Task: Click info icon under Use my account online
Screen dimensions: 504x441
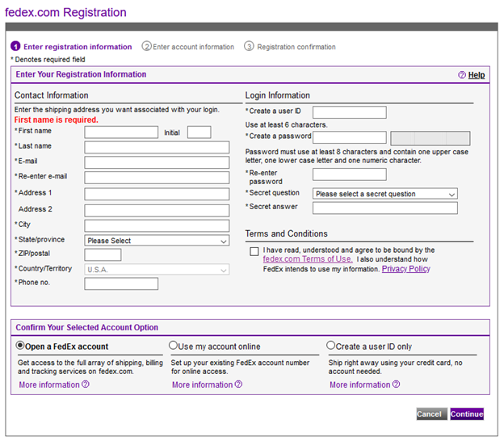Action: pyautogui.click(x=238, y=384)
